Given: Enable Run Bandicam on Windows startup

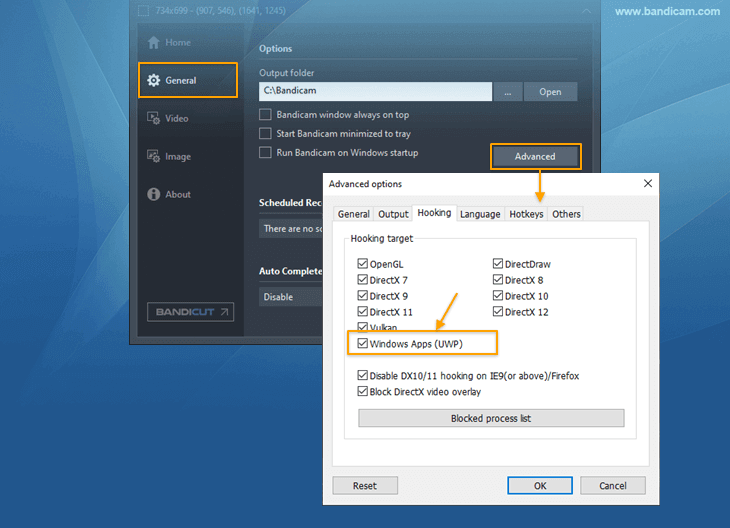Looking at the screenshot, I should [265, 153].
